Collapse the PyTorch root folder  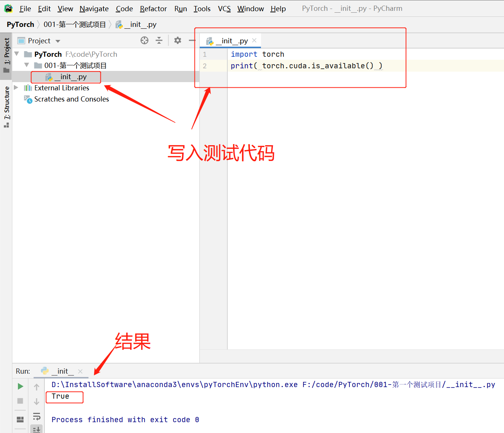[x=17, y=54]
